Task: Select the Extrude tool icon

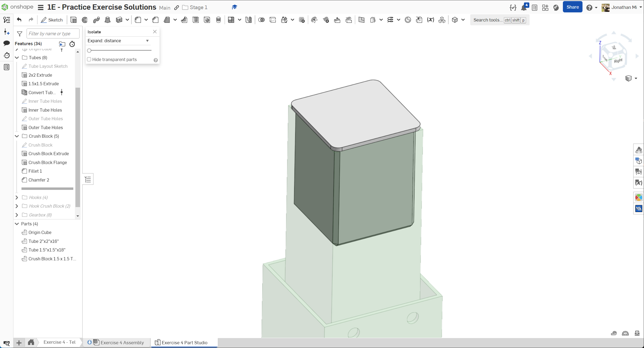Action: pos(73,20)
